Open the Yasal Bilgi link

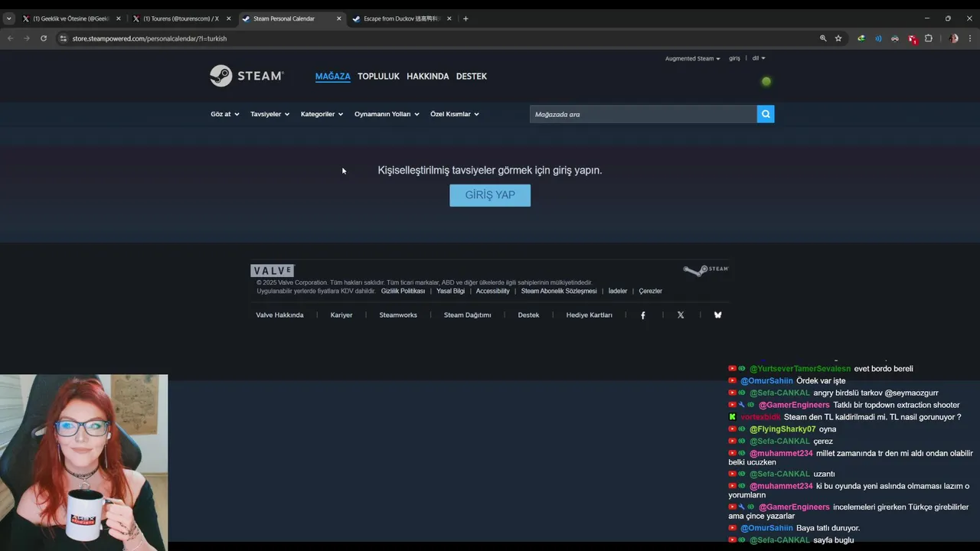pos(450,291)
